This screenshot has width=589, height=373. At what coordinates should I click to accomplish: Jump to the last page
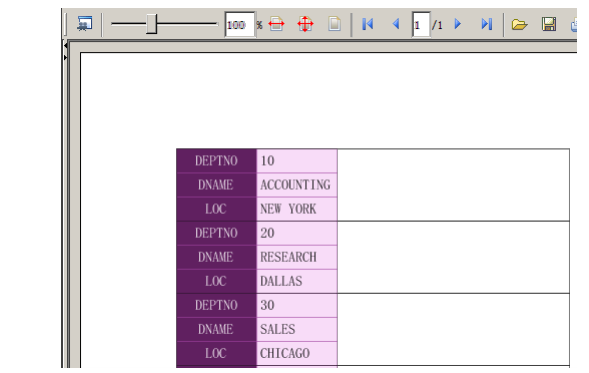[x=487, y=24]
